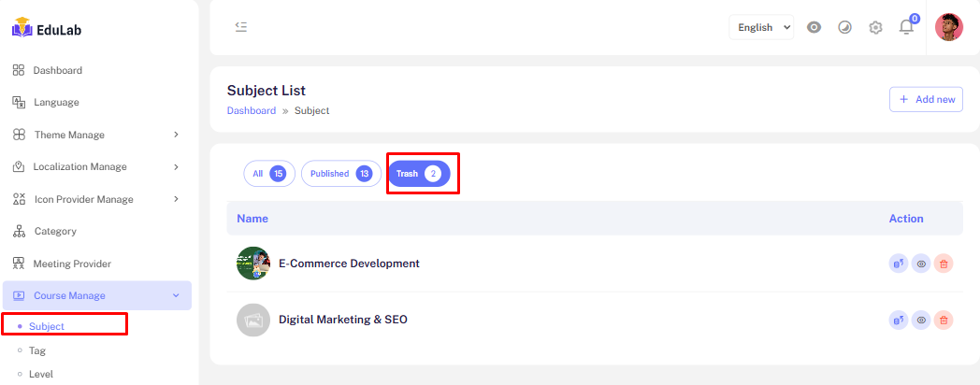Viewport: 980px width, 385px height.
Task: Restore the Digital Marketing & SEO subject
Action: pos(898,321)
